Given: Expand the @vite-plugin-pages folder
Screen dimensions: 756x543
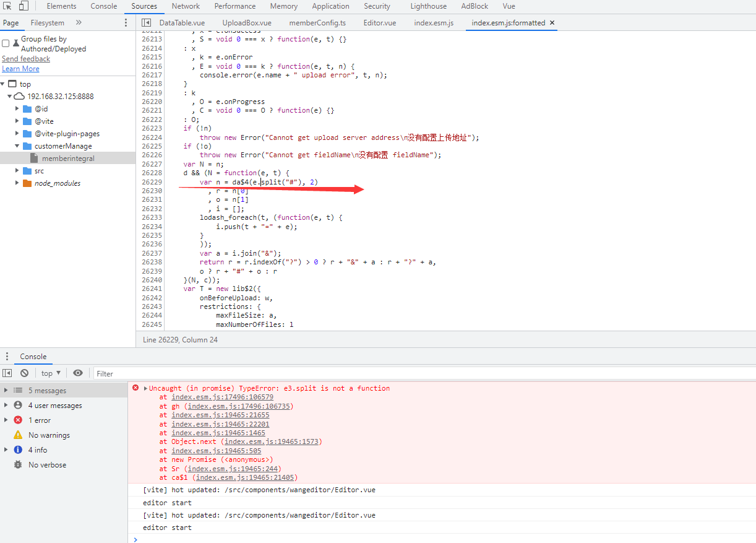Looking at the screenshot, I should point(17,134).
